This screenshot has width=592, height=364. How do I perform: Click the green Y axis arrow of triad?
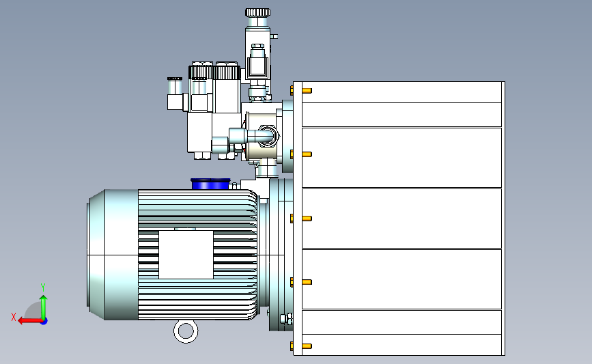[44, 307]
